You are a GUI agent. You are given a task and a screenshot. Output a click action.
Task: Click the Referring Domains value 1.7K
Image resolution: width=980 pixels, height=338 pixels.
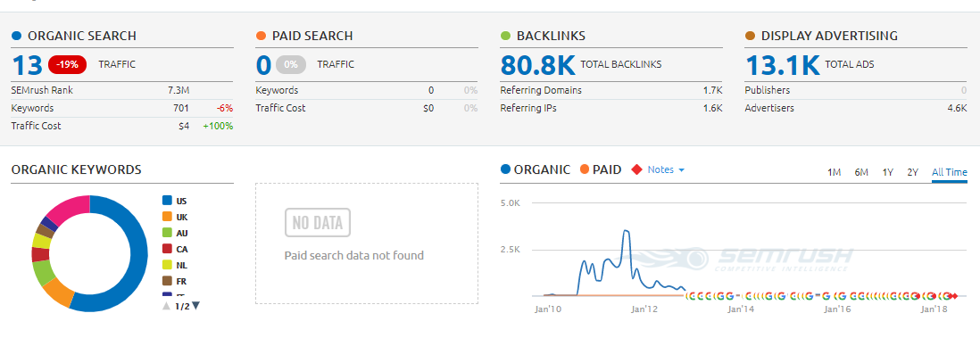pos(712,90)
